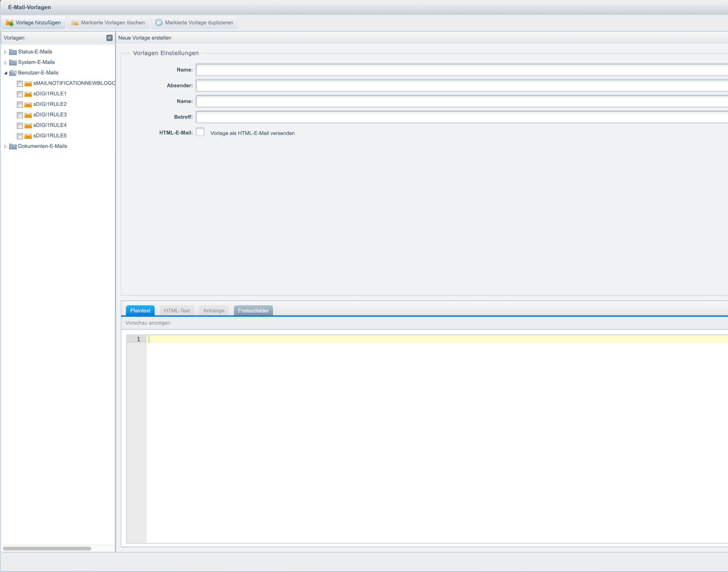This screenshot has width=728, height=572.
Task: Click the Vorlagen panel horizontal scrollbar
Action: coord(47,549)
